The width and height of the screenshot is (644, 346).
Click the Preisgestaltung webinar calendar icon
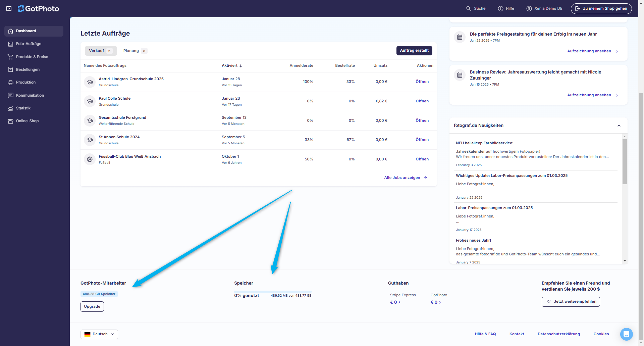(x=460, y=37)
